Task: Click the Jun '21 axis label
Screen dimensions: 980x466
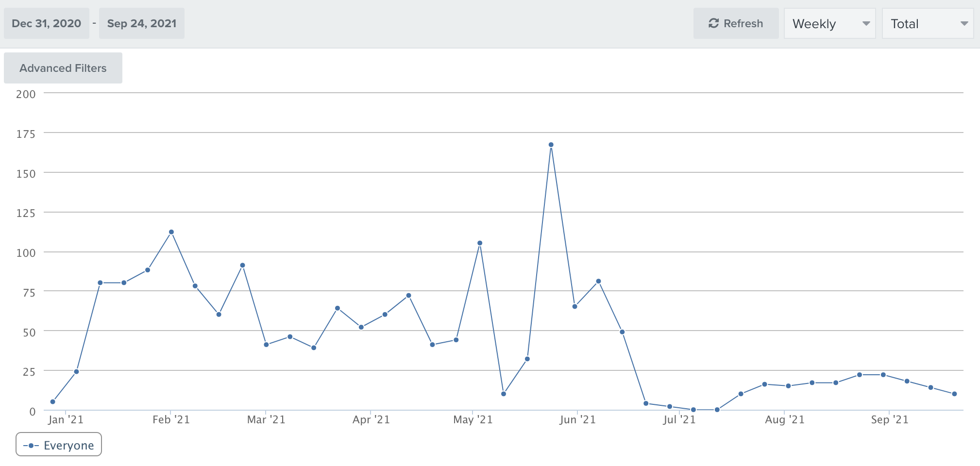Action: pyautogui.click(x=577, y=420)
